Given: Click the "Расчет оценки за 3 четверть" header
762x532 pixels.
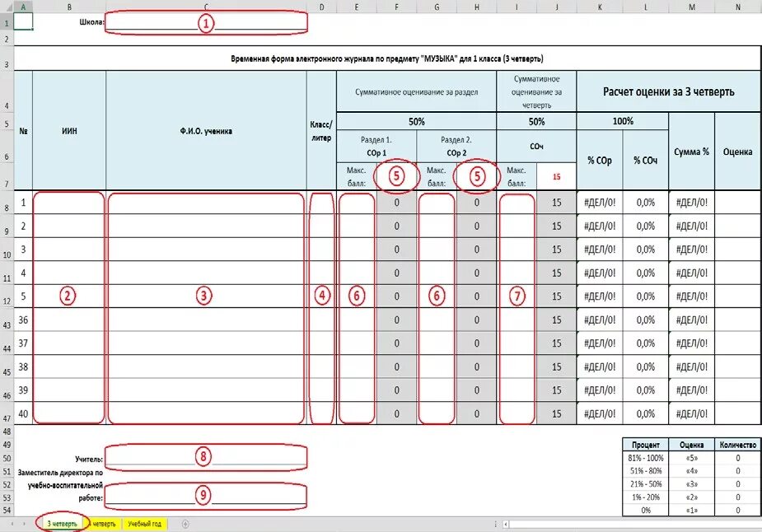Looking at the screenshot, I should click(x=669, y=92).
